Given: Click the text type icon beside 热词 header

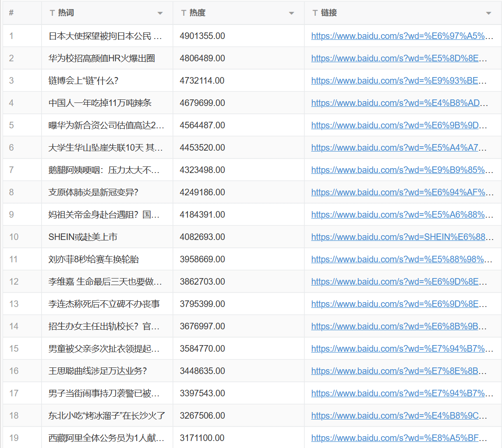Looking at the screenshot, I should (x=52, y=13).
